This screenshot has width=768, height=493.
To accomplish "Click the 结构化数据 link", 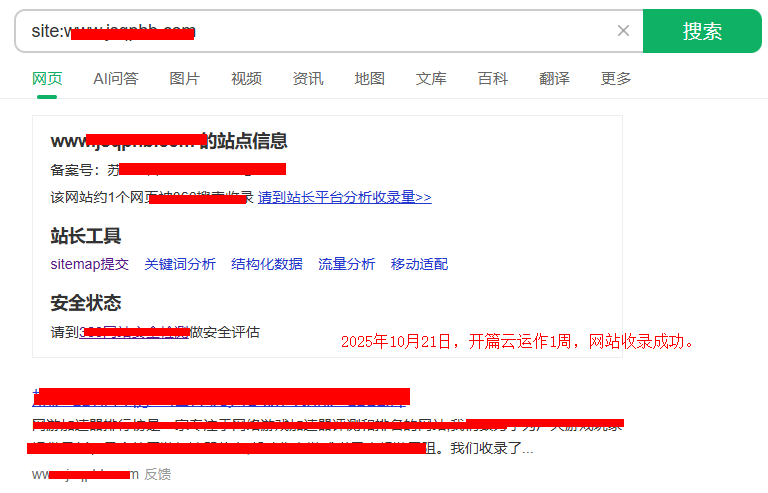I will [x=267, y=264].
